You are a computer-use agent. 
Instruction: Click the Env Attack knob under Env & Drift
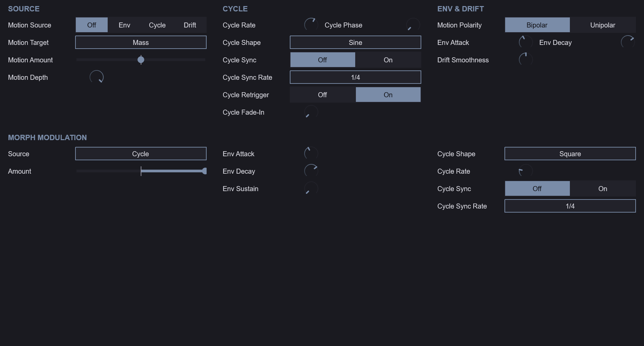coord(526,42)
